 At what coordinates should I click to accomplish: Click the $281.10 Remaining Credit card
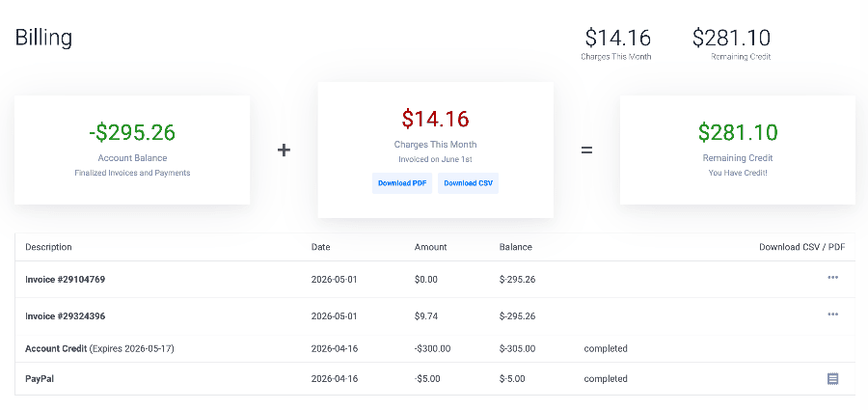[738, 150]
